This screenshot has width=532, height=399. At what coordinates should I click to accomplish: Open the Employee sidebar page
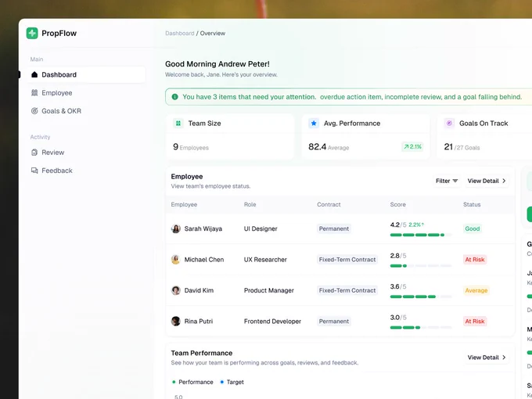click(86, 93)
